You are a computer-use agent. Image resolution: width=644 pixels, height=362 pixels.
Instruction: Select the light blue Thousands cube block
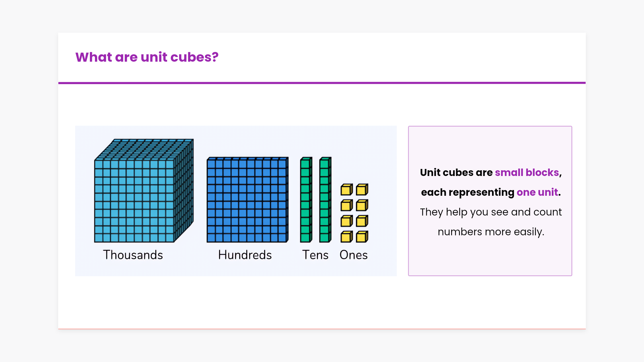141,194
